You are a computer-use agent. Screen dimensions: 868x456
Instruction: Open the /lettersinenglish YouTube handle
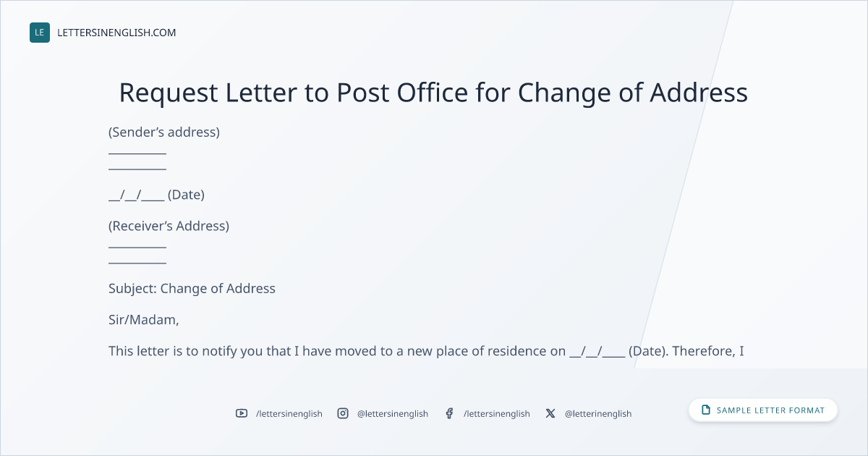tap(289, 413)
